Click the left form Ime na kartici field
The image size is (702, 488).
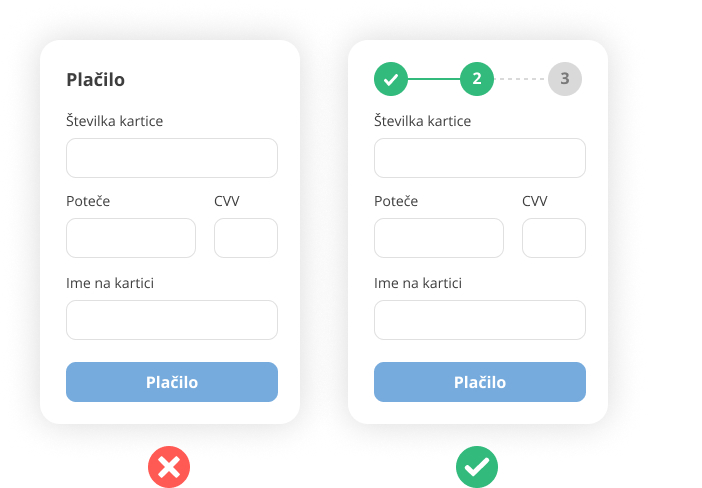click(172, 320)
